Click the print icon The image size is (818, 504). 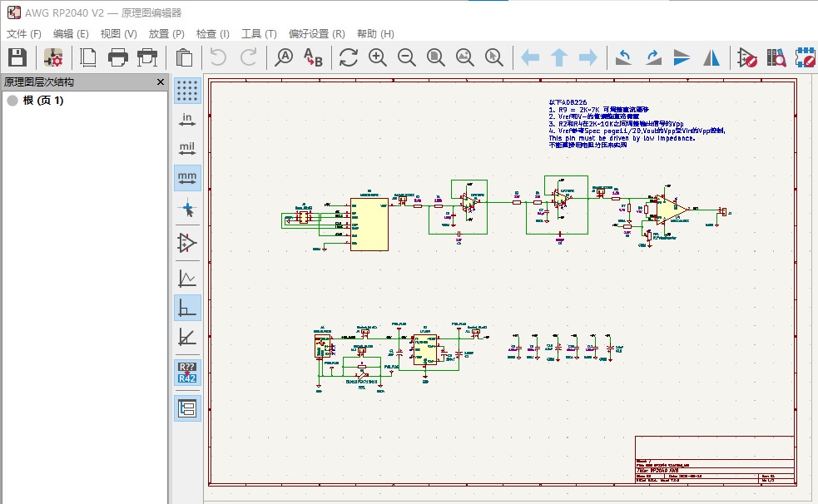point(118,57)
